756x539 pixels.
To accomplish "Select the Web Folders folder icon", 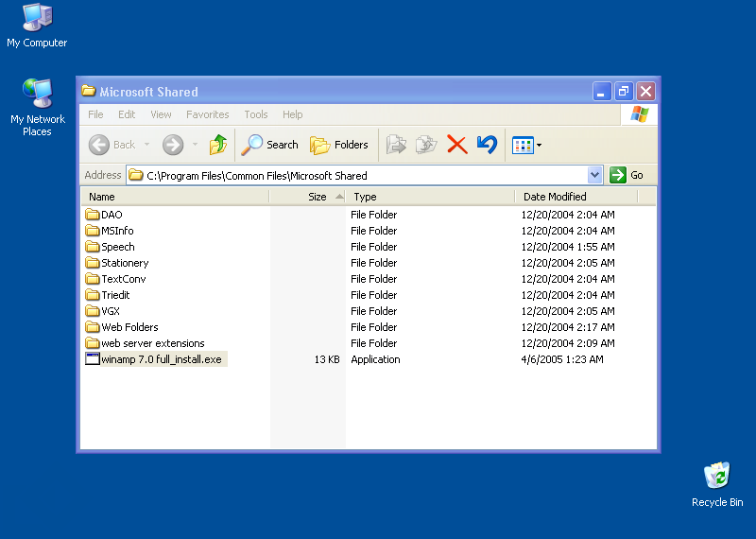I will coord(92,326).
